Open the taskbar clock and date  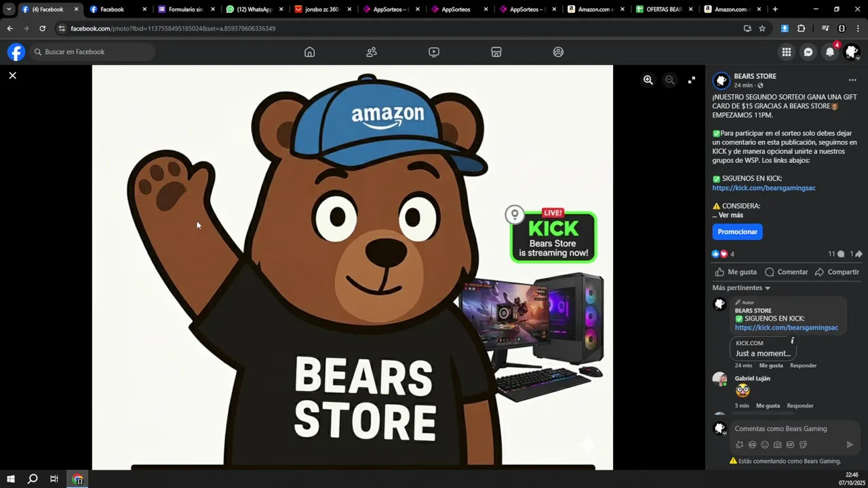tap(852, 479)
